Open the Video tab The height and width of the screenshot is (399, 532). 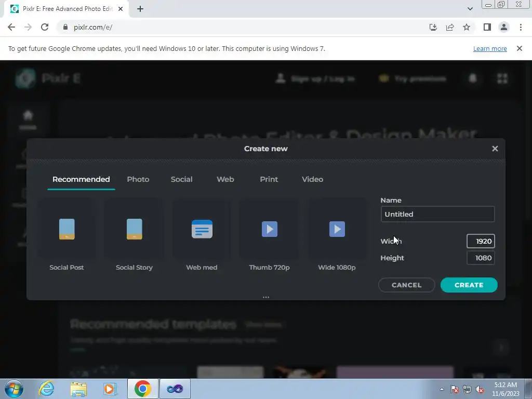312,179
